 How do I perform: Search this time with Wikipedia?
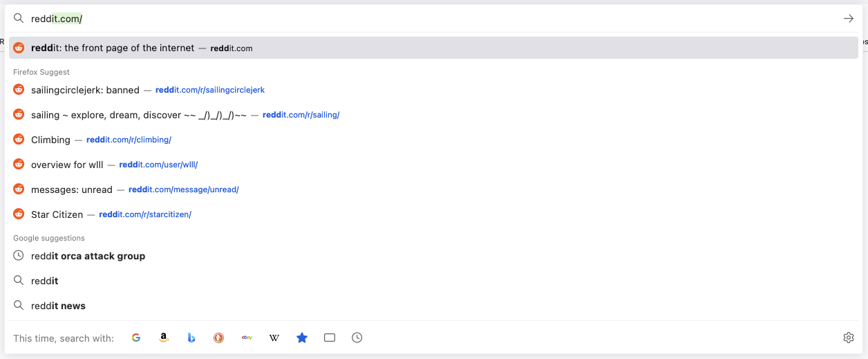pyautogui.click(x=274, y=338)
